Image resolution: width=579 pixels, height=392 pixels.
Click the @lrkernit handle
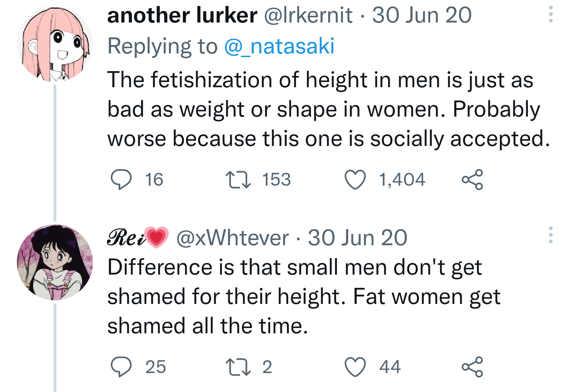[x=308, y=15]
